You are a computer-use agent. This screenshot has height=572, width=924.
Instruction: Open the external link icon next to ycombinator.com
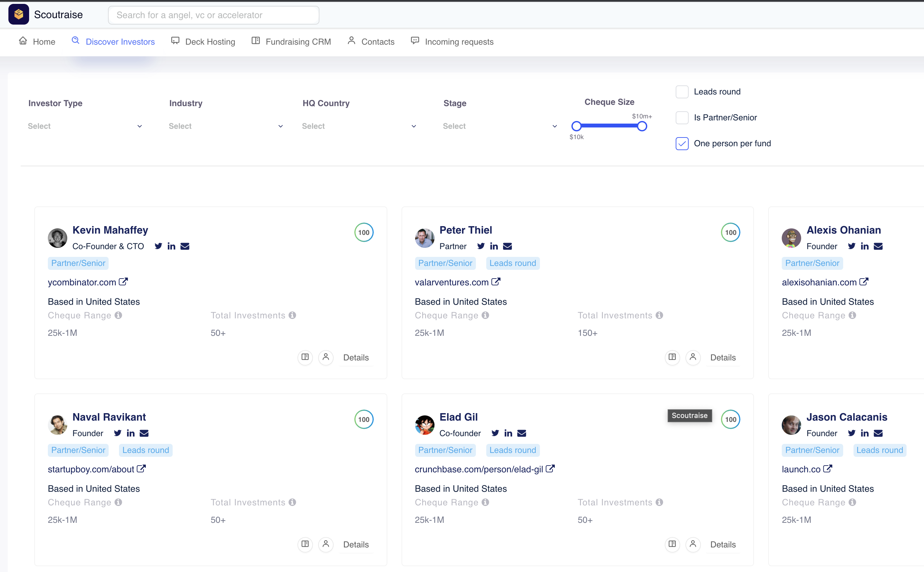coord(123,282)
